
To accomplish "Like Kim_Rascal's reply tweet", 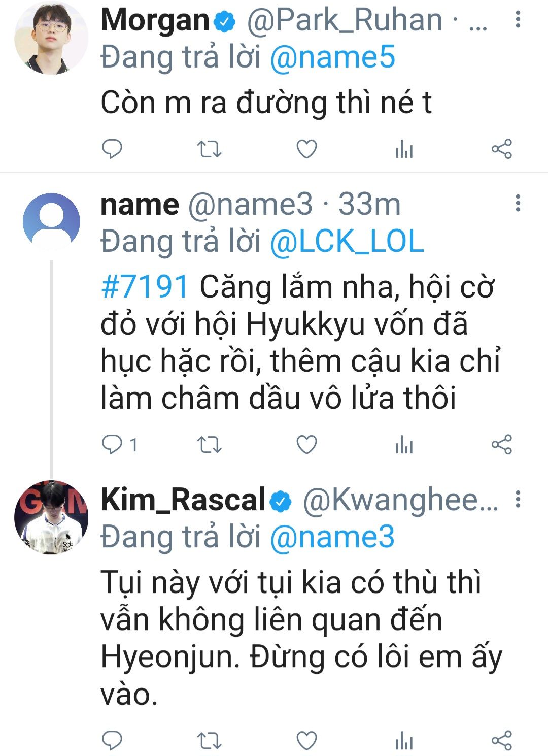I will [306, 741].
